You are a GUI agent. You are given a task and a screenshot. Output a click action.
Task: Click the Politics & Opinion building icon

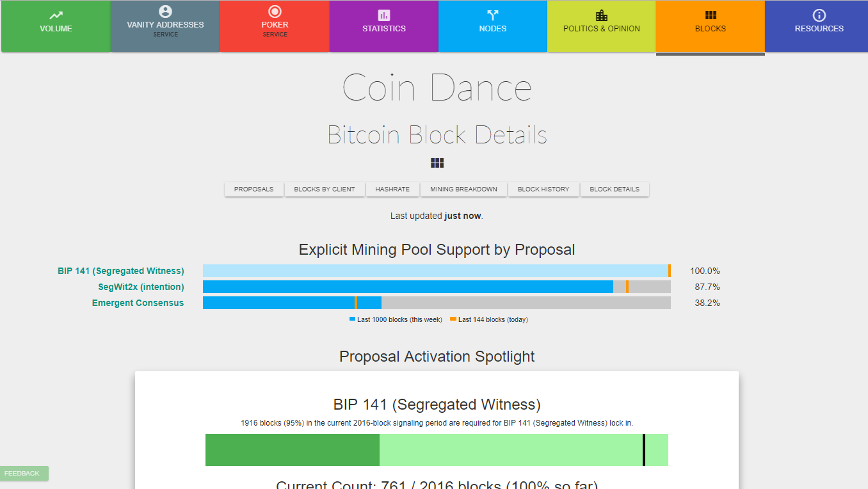point(601,15)
